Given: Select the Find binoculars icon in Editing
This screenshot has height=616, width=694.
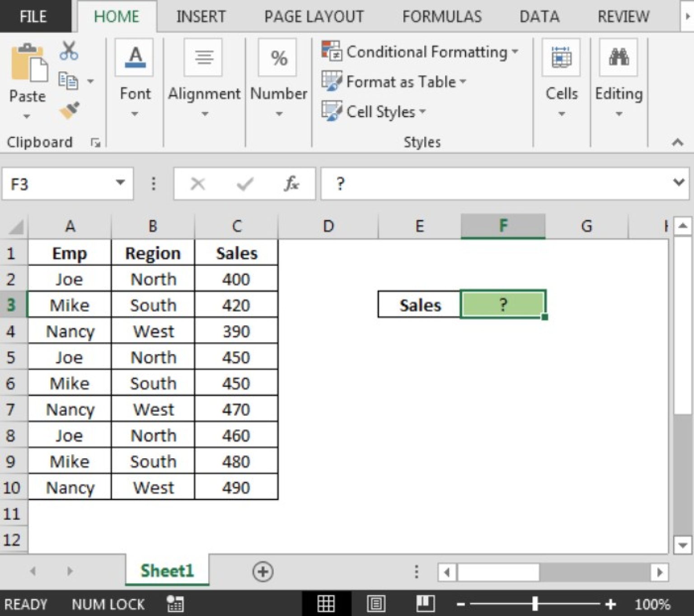Looking at the screenshot, I should (619, 57).
